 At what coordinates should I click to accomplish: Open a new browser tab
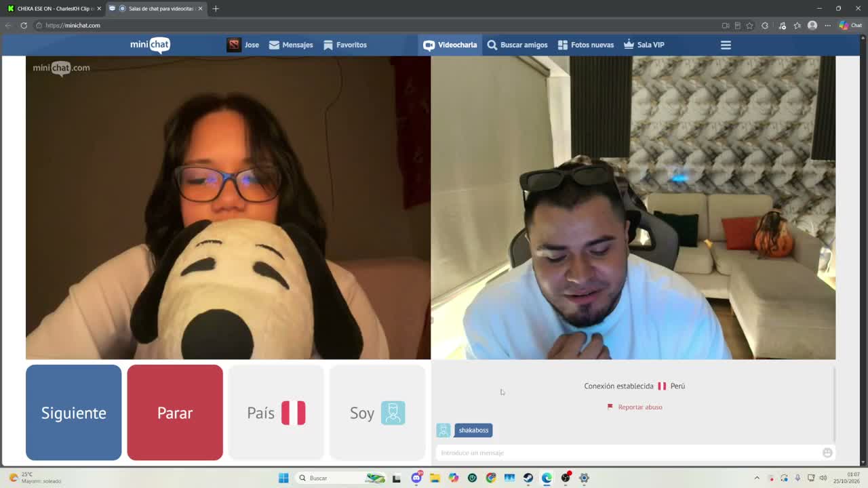[216, 8]
